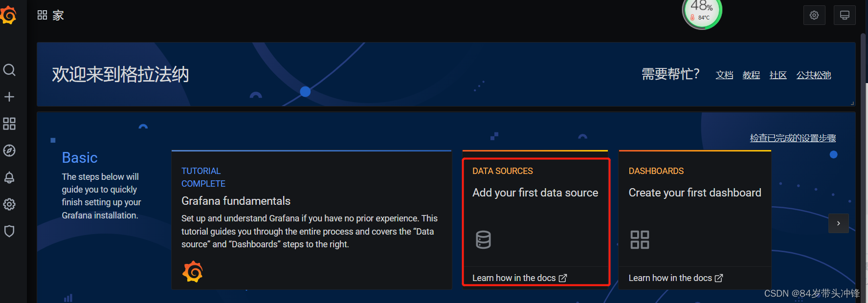Viewport: 868px width, 303px height.
Task: Open the Configuration gear in sidebar
Action: pyautogui.click(x=9, y=204)
